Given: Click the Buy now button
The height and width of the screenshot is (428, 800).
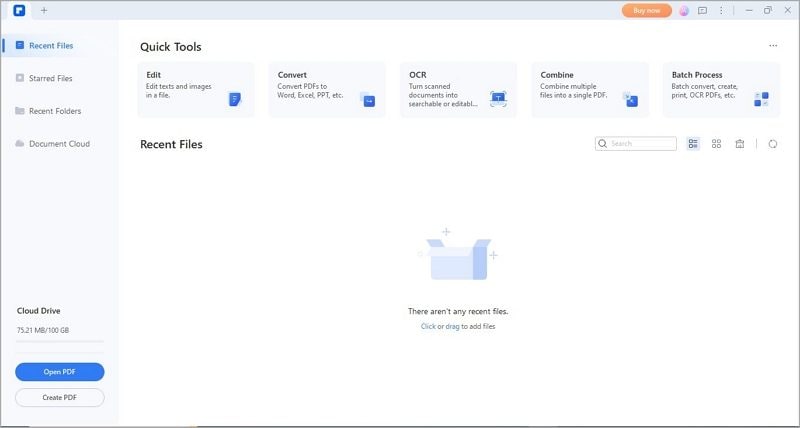Looking at the screenshot, I should coord(647,11).
